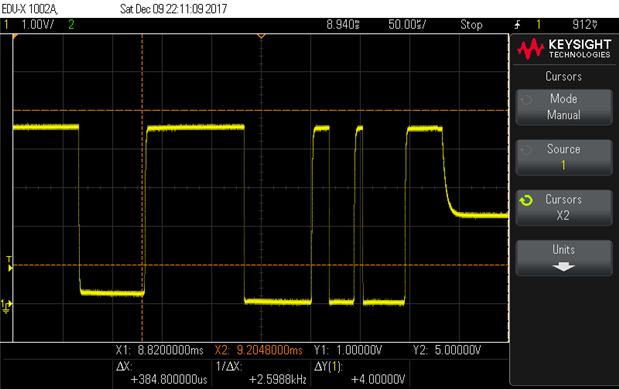The width and height of the screenshot is (619, 389).
Task: Open the cursor Source 1 softkey
Action: coord(564,157)
